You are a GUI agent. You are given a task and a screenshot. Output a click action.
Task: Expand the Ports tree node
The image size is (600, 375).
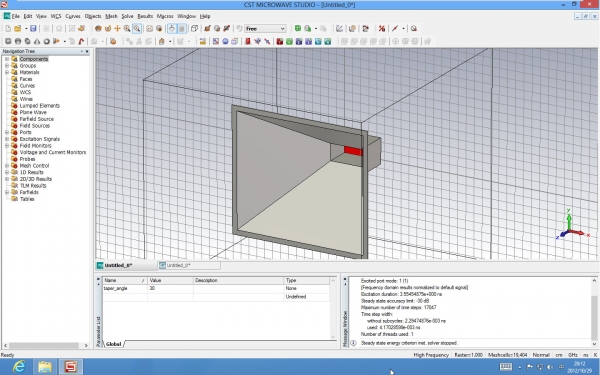coord(7,132)
